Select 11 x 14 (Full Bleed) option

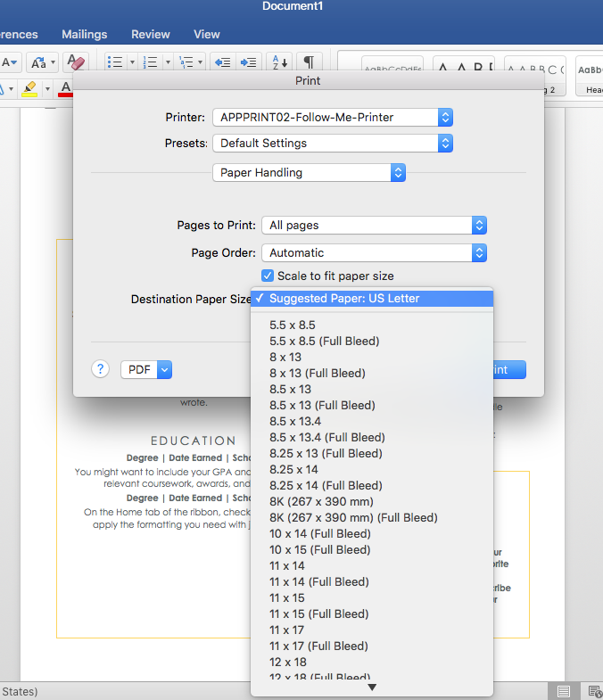tap(372, 582)
